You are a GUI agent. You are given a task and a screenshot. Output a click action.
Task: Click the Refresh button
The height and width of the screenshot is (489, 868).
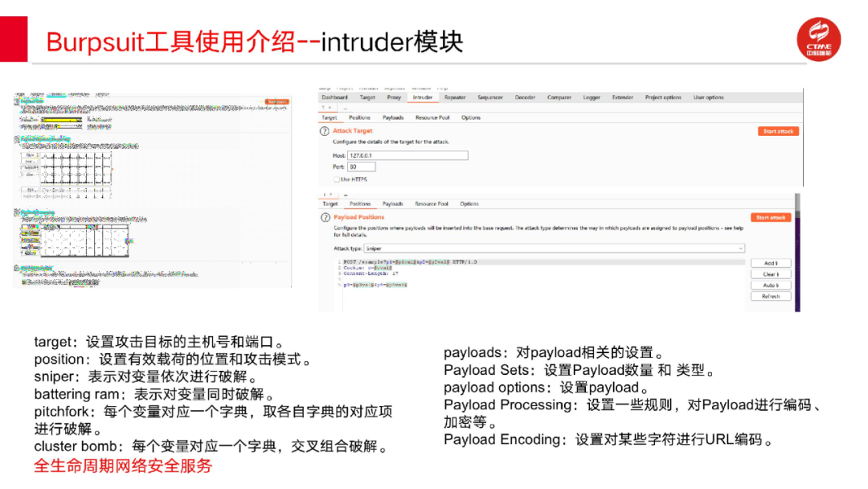771,297
